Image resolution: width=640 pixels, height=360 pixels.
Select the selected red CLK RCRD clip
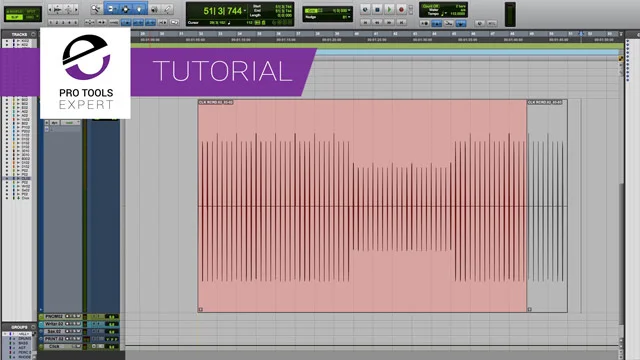(362, 206)
